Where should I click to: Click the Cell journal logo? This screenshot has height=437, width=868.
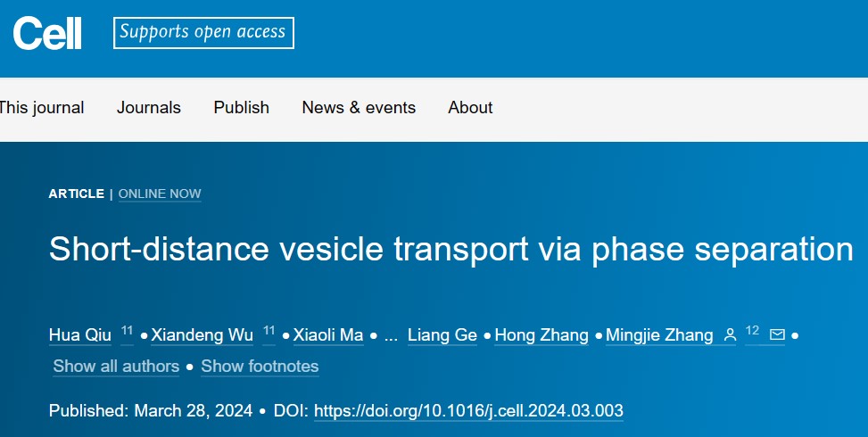tap(47, 33)
